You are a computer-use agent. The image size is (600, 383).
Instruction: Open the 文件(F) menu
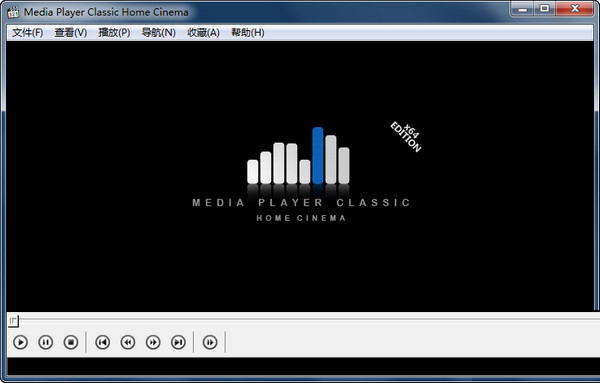pos(28,33)
